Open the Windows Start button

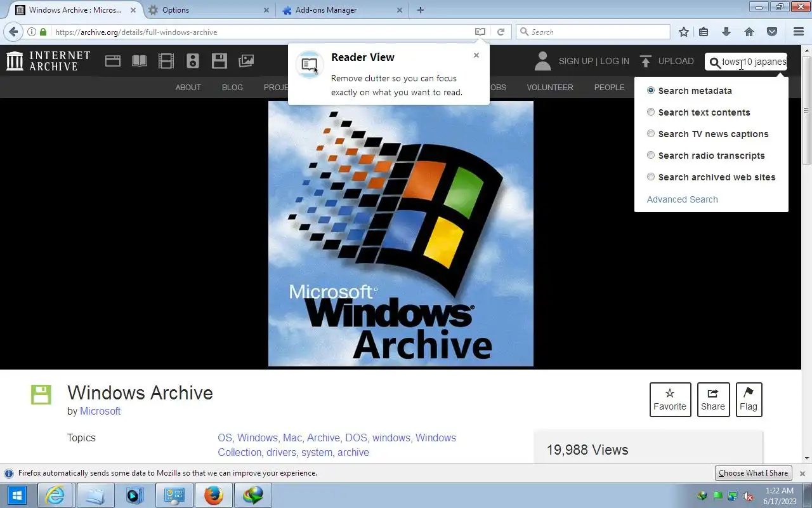17,495
